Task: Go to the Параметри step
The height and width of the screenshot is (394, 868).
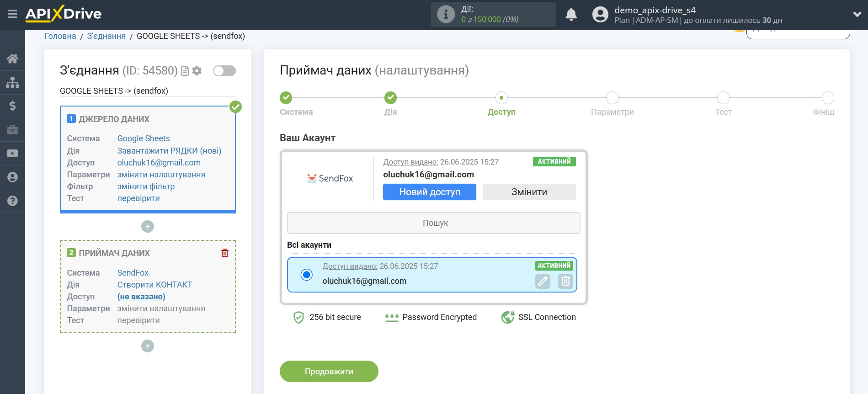Action: click(x=612, y=98)
